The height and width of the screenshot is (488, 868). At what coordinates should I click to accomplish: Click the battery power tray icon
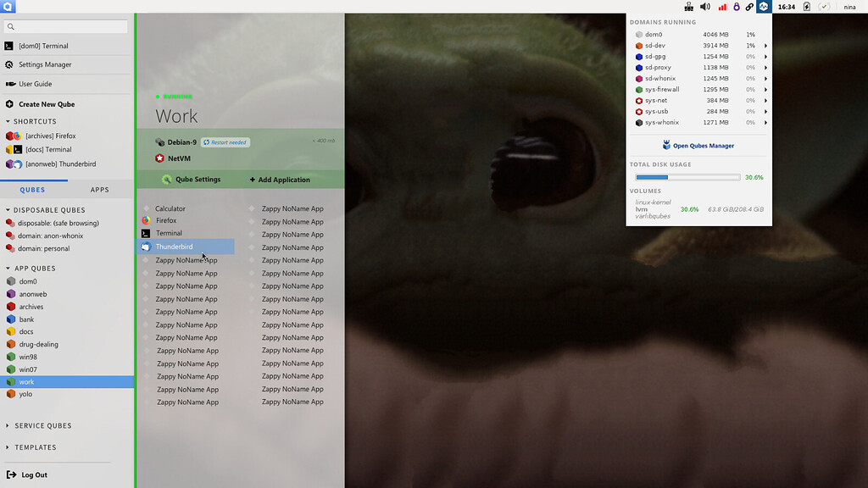(x=806, y=7)
